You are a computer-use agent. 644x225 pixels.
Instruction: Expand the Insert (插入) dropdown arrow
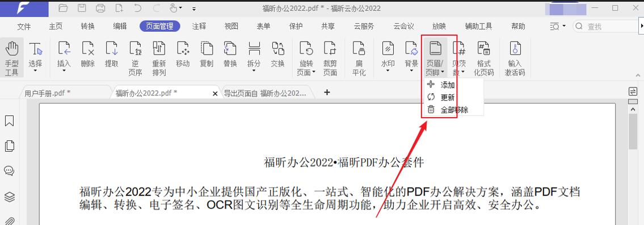64,71
